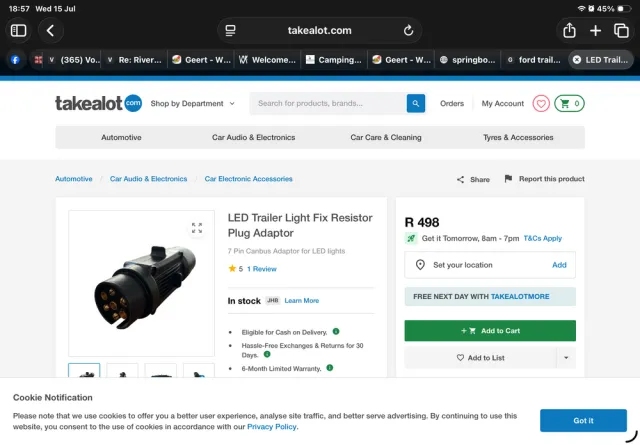The height and width of the screenshot is (445, 640).
Task: Open the Safari sidebar panel
Action: [18, 31]
